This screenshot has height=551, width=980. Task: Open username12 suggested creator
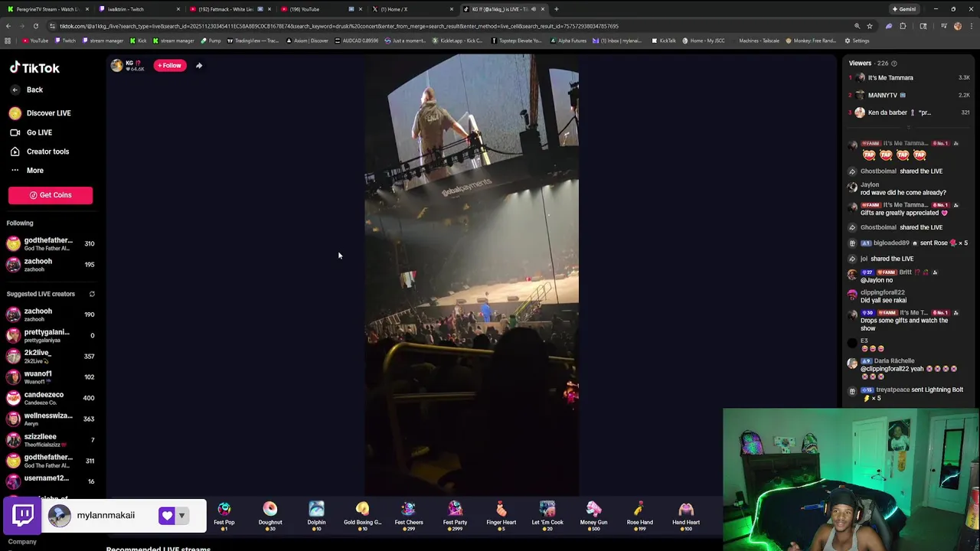pyautogui.click(x=50, y=481)
